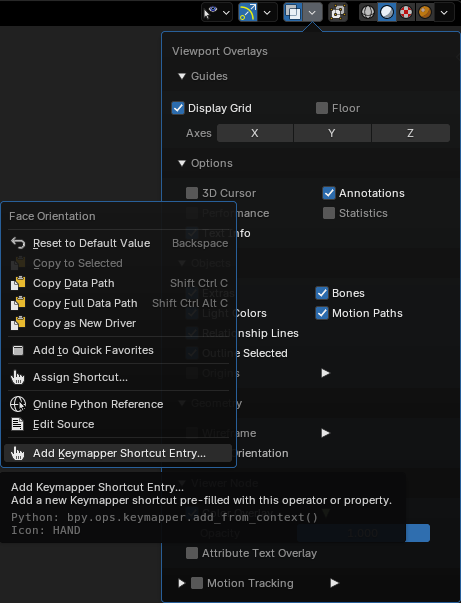Viewport: 461px width, 603px height.
Task: Click the clipboard icon beside Copy as New Driver
Action: click(18, 323)
